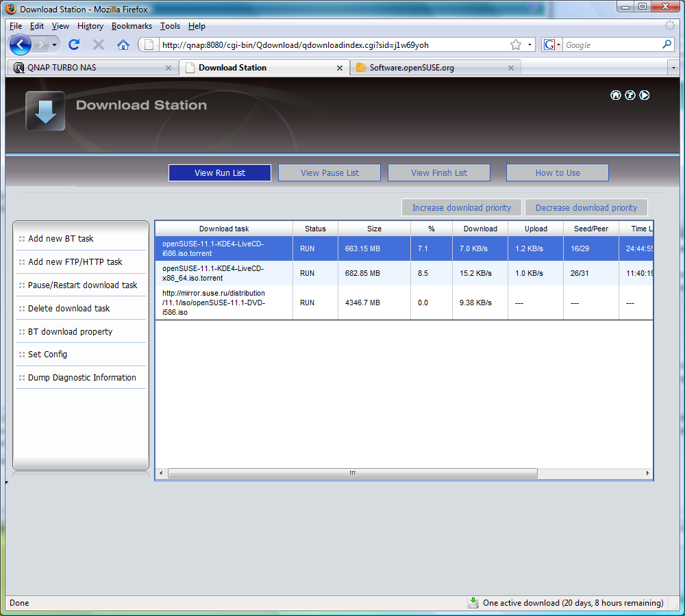This screenshot has width=685, height=616.
Task: Open the Google search engine selector
Action: click(551, 44)
